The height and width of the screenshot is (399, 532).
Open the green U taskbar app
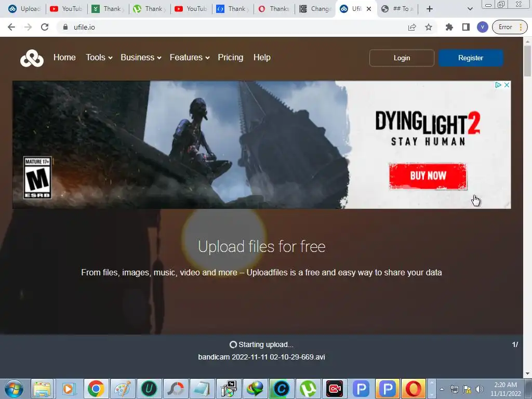pos(149,389)
